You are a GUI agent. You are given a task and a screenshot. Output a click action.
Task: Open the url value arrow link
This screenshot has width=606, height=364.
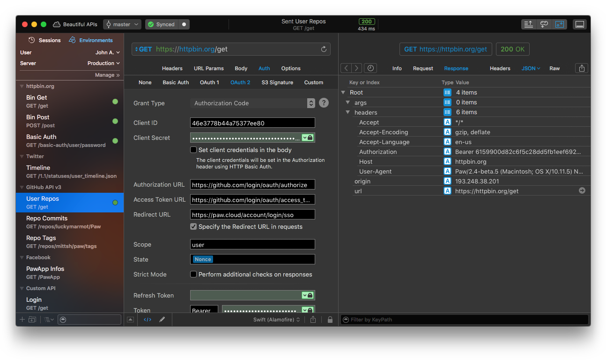click(582, 190)
